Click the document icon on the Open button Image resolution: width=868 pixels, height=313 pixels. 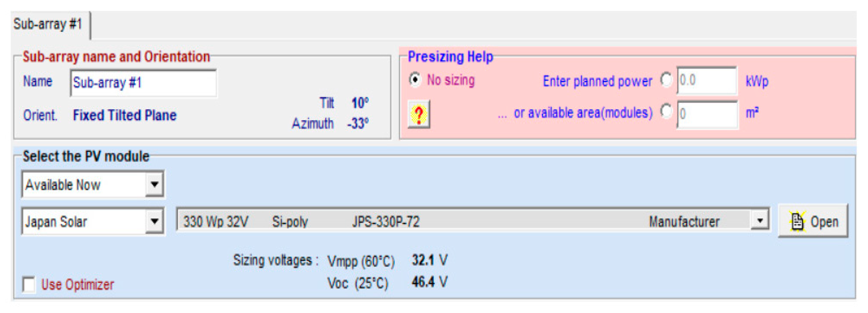pyautogui.click(x=797, y=221)
